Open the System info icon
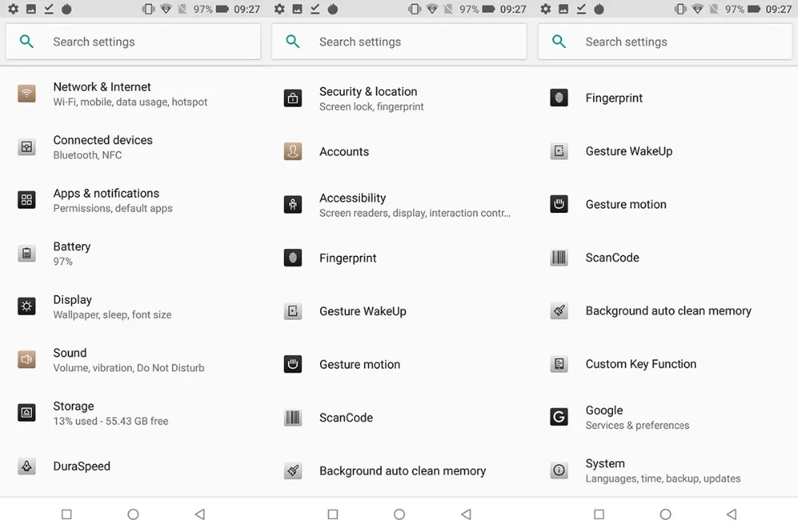 click(x=559, y=470)
